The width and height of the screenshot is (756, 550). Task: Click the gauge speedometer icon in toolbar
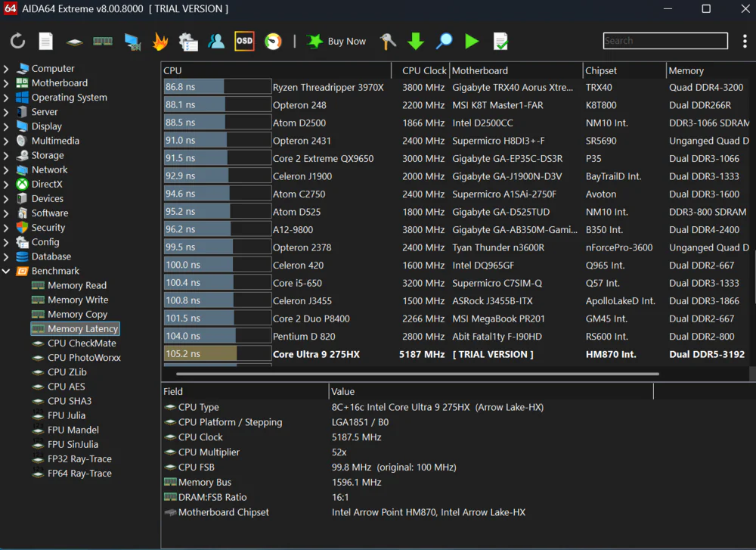click(273, 42)
